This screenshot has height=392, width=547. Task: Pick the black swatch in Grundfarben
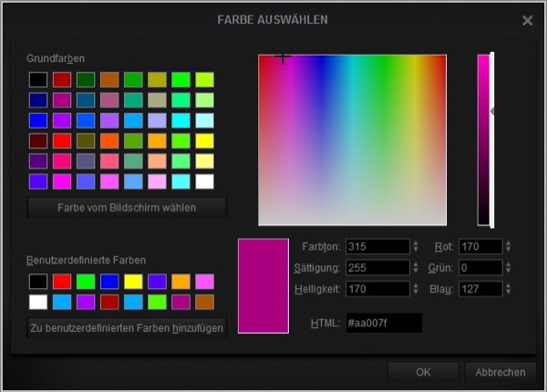click(38, 79)
